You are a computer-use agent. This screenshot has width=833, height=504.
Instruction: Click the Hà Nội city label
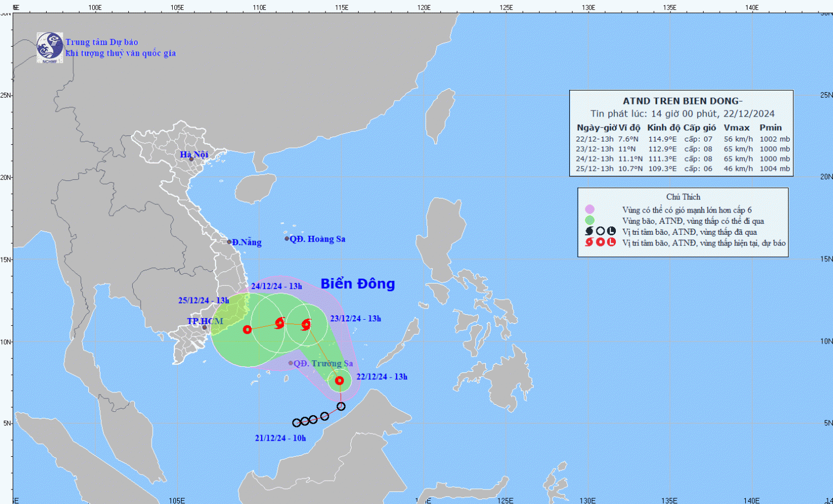[x=194, y=154]
